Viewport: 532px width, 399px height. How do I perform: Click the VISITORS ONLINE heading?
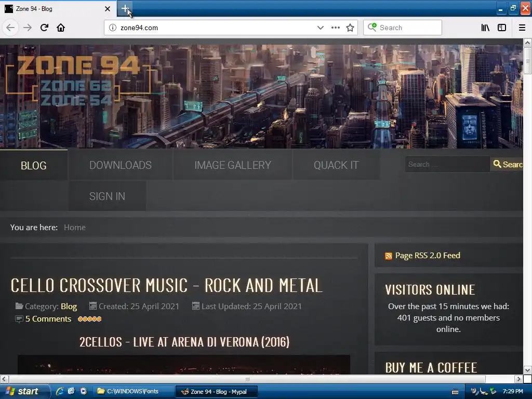[430, 290]
